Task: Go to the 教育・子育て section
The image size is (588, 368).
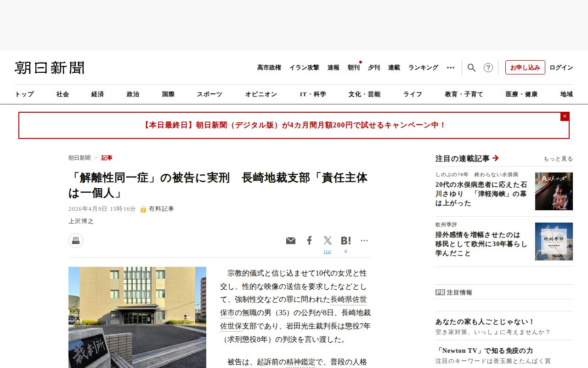Action: (464, 94)
